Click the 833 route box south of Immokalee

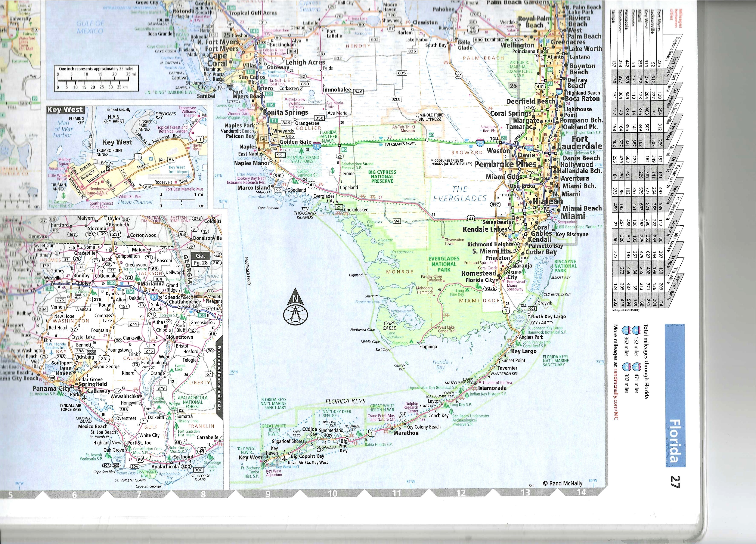pyautogui.click(x=396, y=100)
